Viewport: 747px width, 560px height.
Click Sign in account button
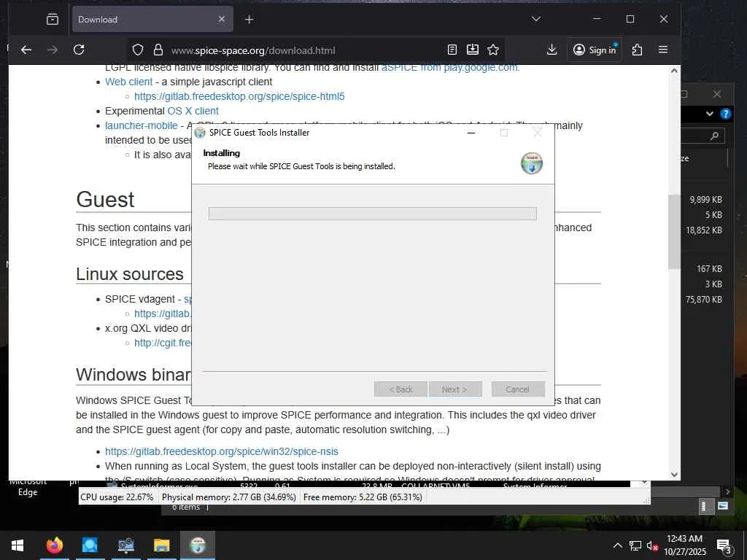(x=595, y=50)
